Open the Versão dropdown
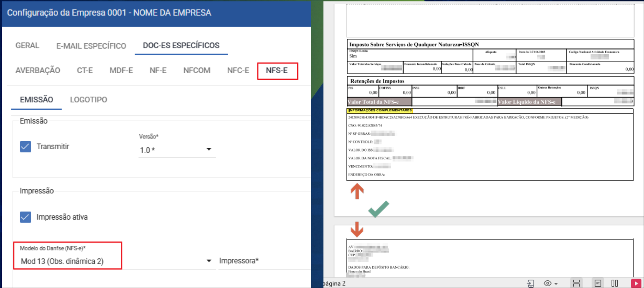644x288 pixels. pos(209,149)
